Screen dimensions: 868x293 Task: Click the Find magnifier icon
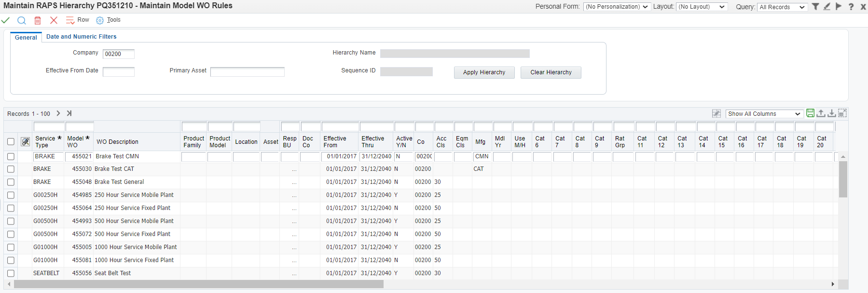tap(22, 20)
